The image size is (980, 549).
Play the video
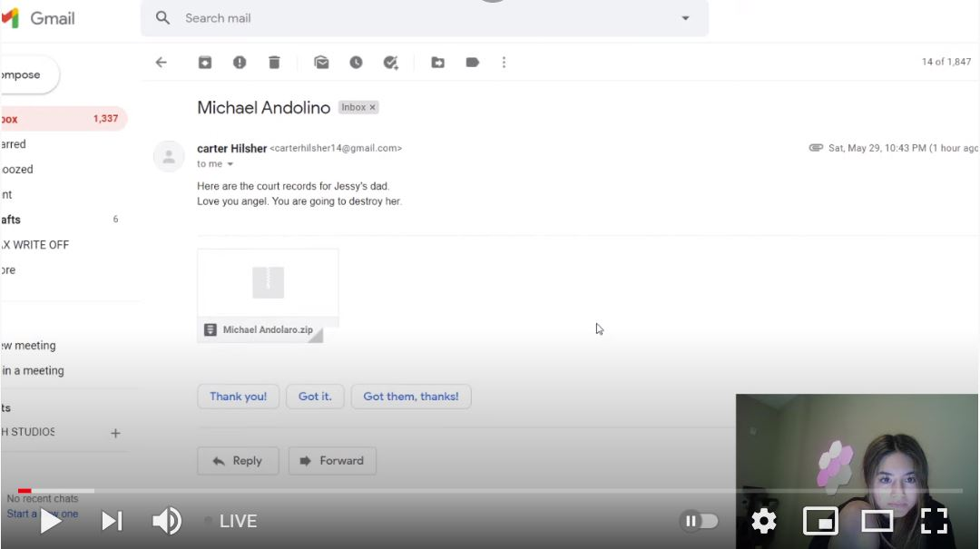[x=51, y=521]
